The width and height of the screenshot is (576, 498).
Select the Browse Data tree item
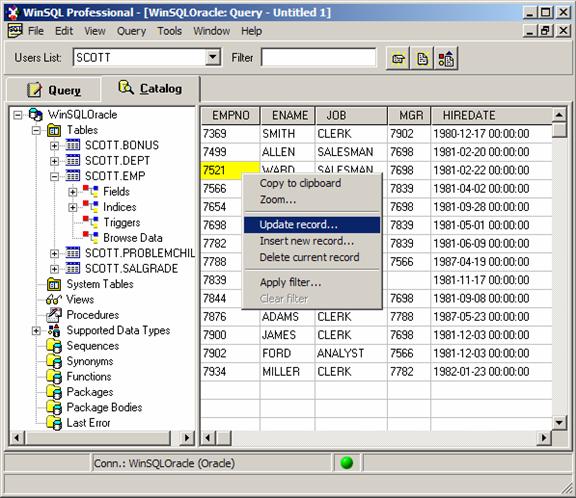133,238
